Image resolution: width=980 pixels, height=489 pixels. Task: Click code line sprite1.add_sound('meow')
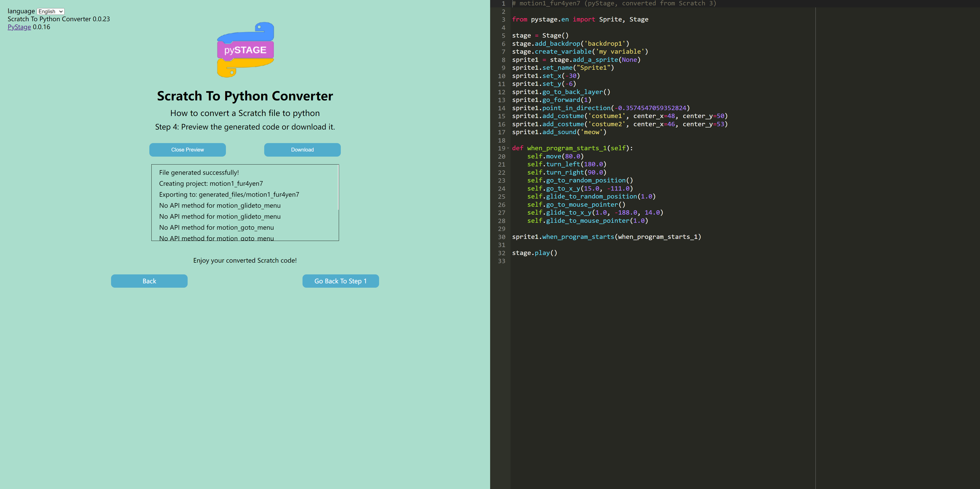point(559,132)
